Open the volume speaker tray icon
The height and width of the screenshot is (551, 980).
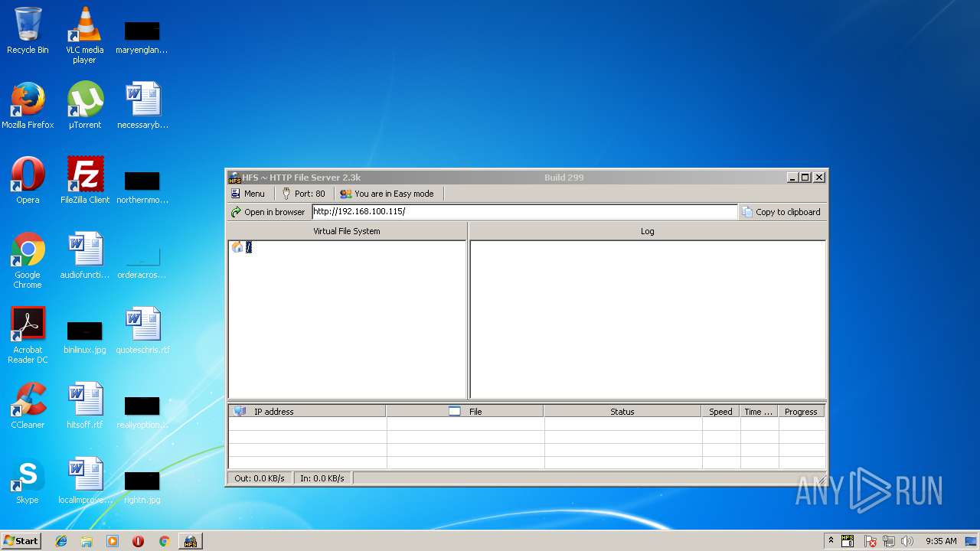[907, 541]
